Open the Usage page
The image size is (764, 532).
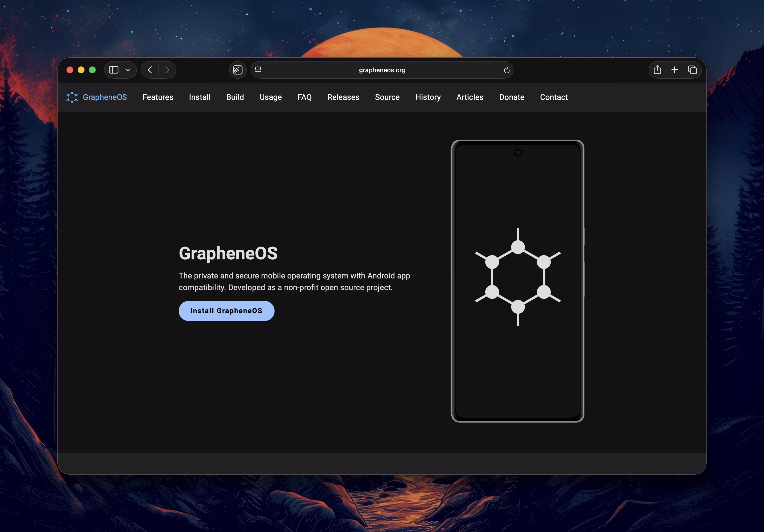click(271, 97)
